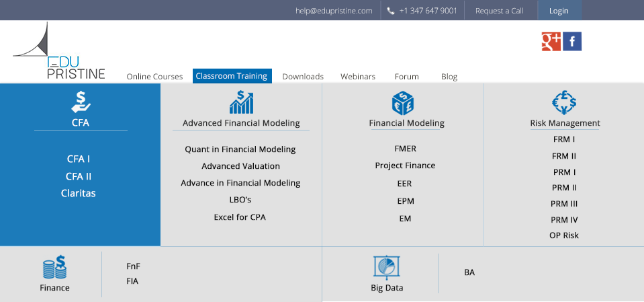
Task: Click the Advanced Financial Modeling chart icon
Action: [241, 102]
